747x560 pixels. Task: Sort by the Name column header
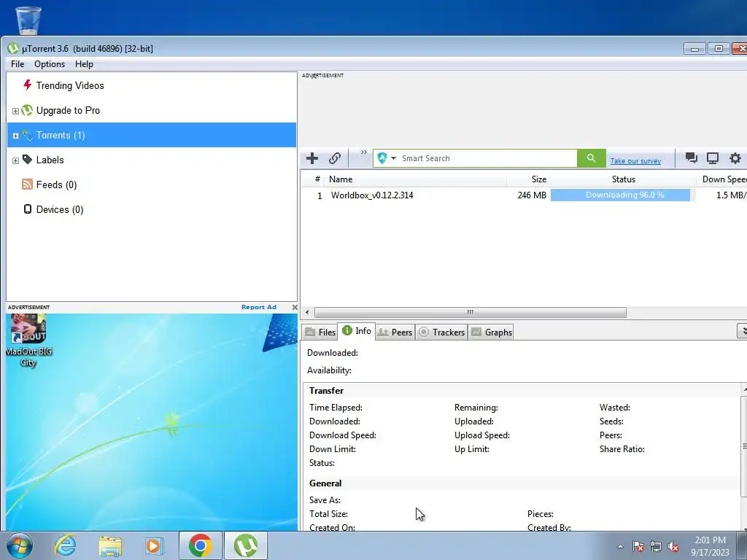(415, 179)
